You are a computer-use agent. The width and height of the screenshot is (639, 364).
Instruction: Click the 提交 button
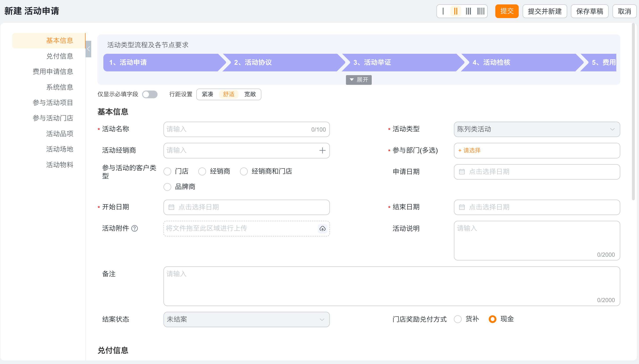coord(507,11)
